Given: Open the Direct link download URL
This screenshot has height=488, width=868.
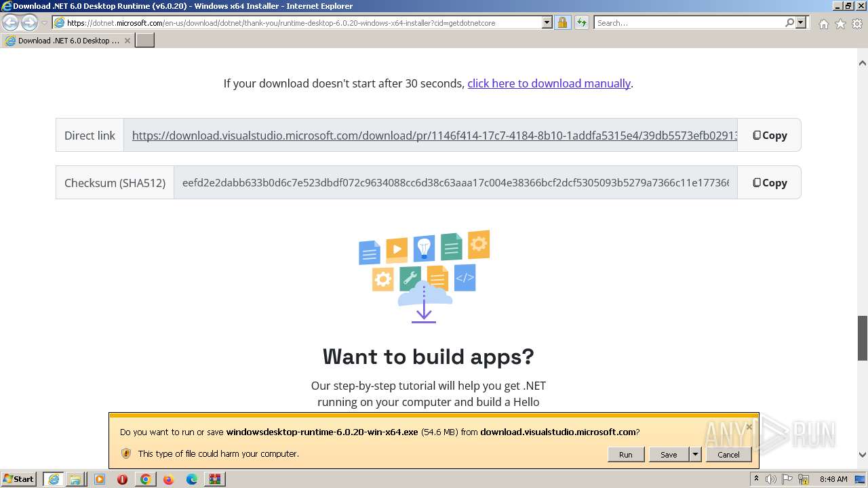Looking at the screenshot, I should click(435, 136).
